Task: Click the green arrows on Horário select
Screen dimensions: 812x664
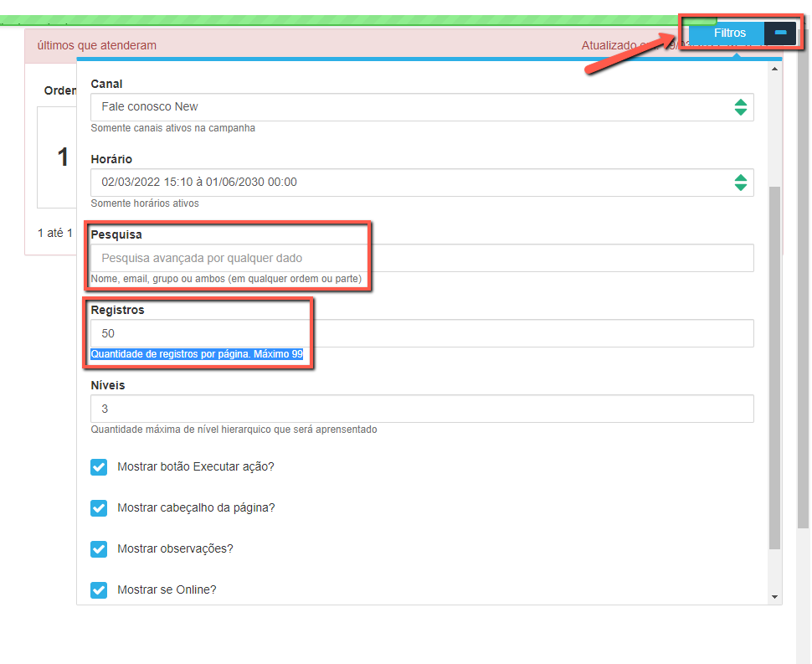Action: pos(740,183)
